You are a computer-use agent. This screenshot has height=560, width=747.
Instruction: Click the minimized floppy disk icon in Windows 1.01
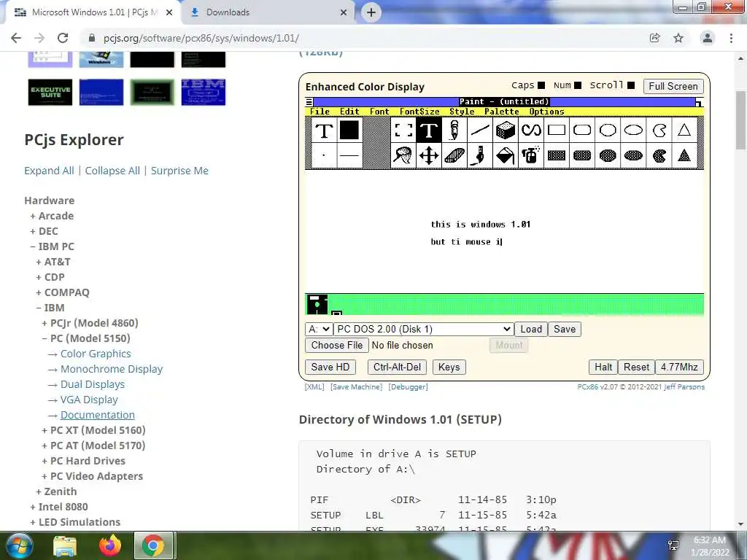tap(317, 304)
